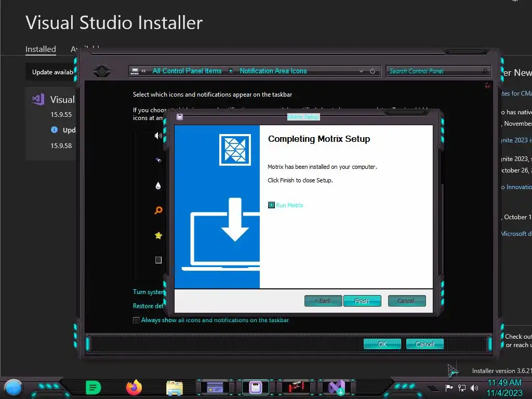Screen dimensions: 532x399
Task: Click the address bar refresh icon
Action: (x=373, y=71)
